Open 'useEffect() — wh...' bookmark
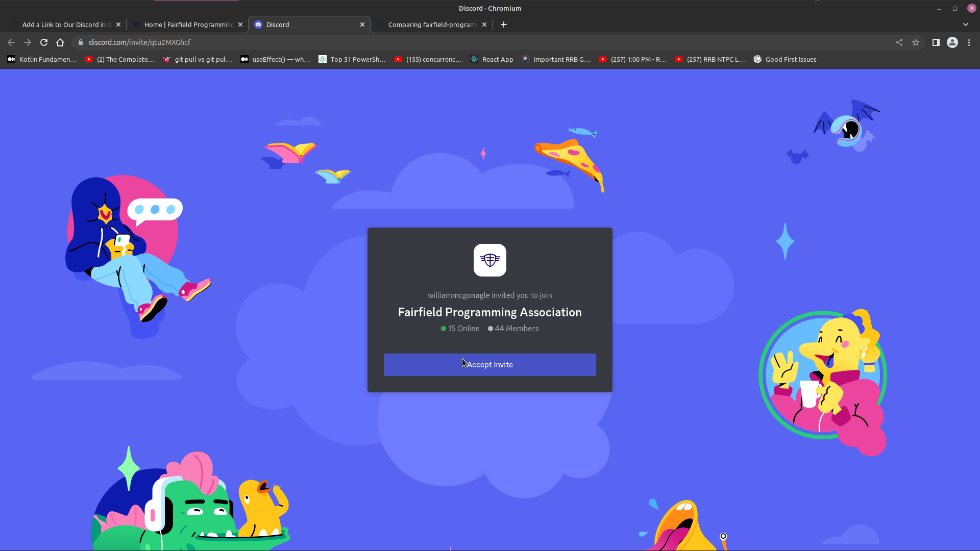The width and height of the screenshot is (980, 551). click(x=275, y=59)
